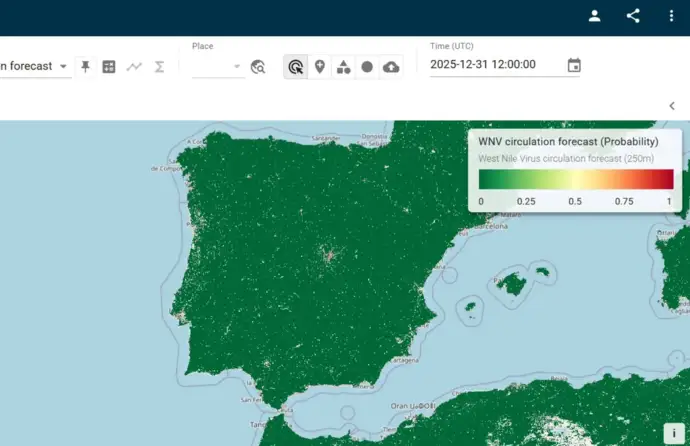This screenshot has width=690, height=446.
Task: Click the cloud upload place icon
Action: 391,67
